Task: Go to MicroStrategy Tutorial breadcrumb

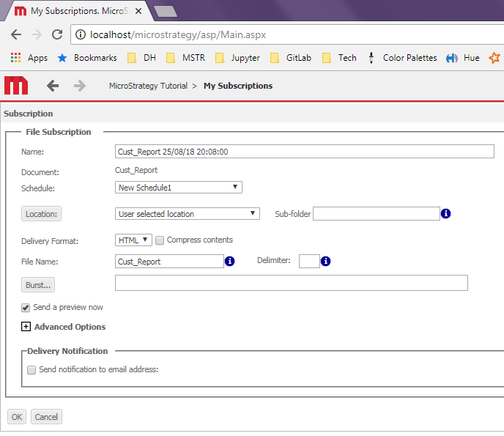Action: coord(148,86)
